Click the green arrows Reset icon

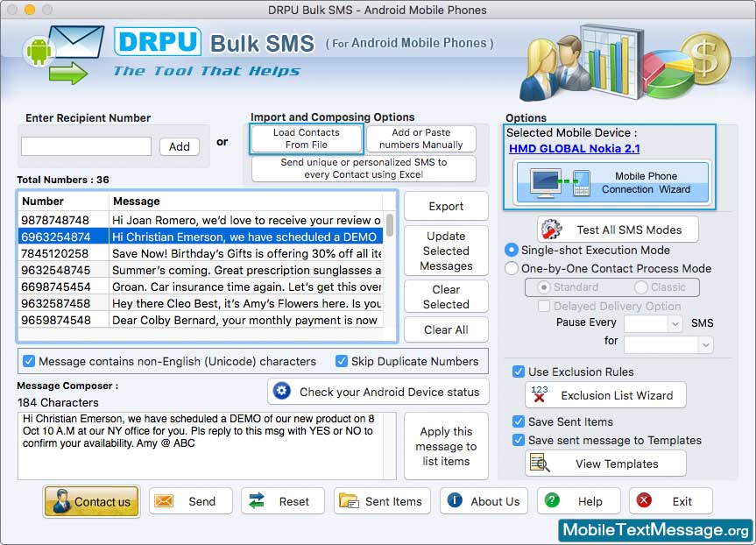click(x=257, y=501)
